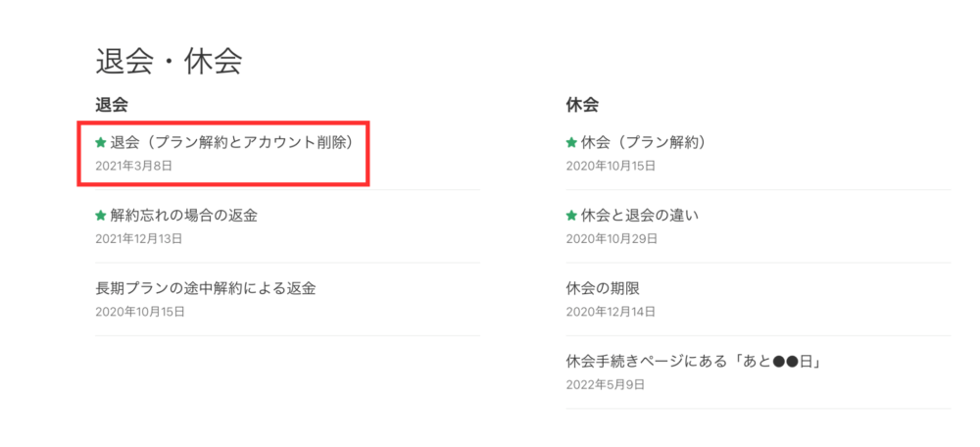Click the green star beside 休会と退会の違い
The image size is (980, 447).
click(x=571, y=216)
